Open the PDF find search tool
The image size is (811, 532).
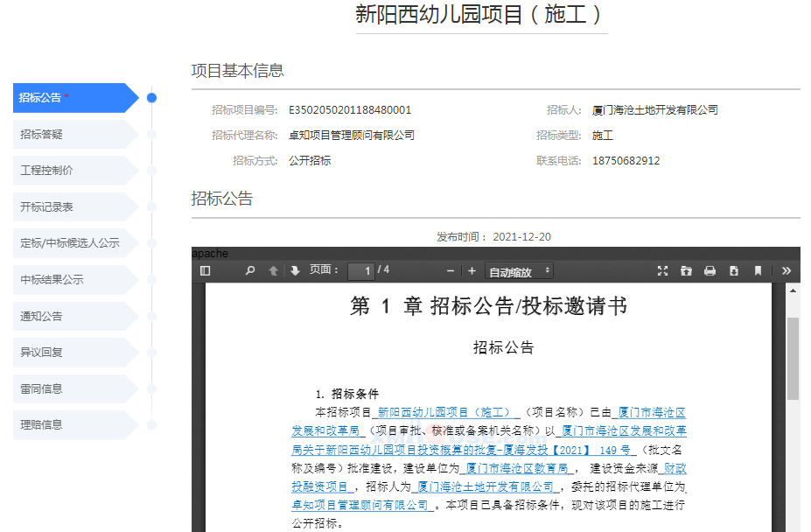coord(250,271)
